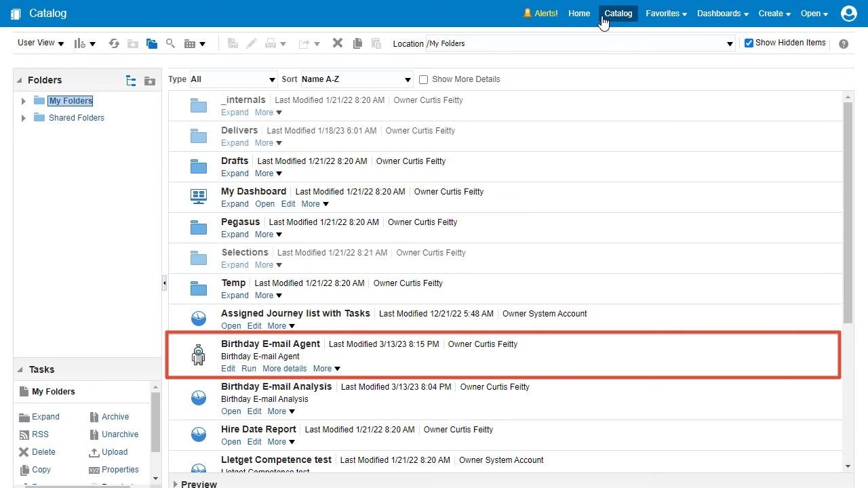
Task: Collapse the Tasks pane header triangle
Action: (20, 370)
